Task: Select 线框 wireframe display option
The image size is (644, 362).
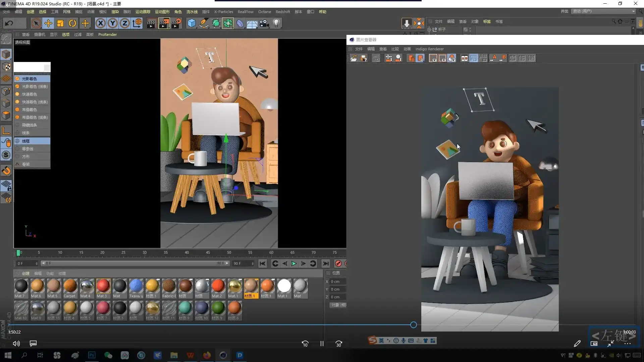Action: 26,141
